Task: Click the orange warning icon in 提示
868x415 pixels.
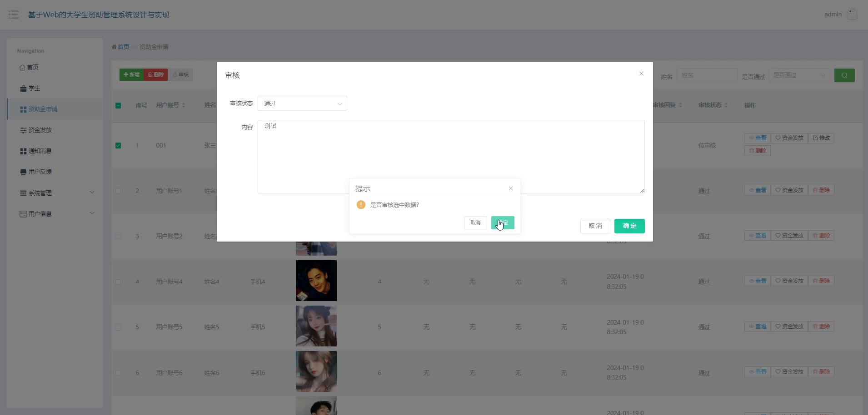Action: pos(361,205)
